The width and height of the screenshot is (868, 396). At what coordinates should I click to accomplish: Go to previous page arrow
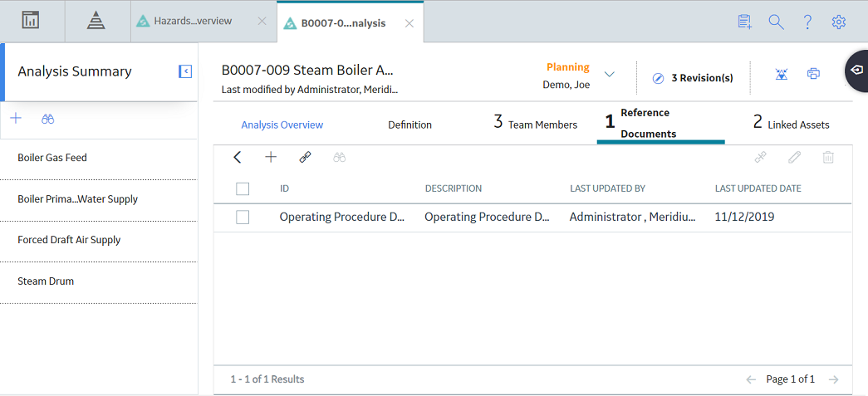[x=751, y=379]
